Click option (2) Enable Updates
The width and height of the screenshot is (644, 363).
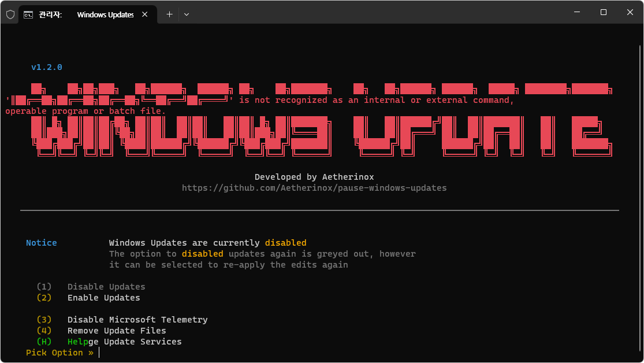point(88,298)
